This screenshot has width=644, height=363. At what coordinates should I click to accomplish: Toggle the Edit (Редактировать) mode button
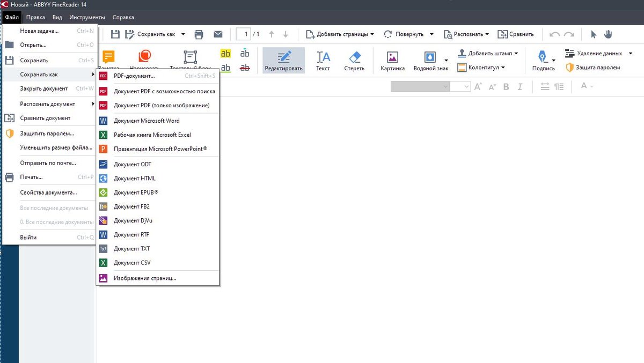[283, 60]
